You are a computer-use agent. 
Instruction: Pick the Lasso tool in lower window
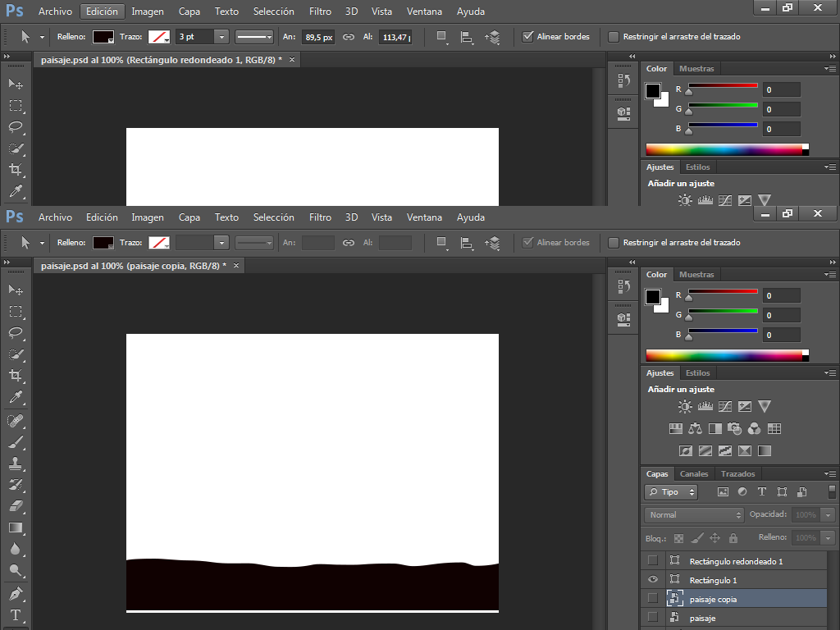[x=16, y=333]
